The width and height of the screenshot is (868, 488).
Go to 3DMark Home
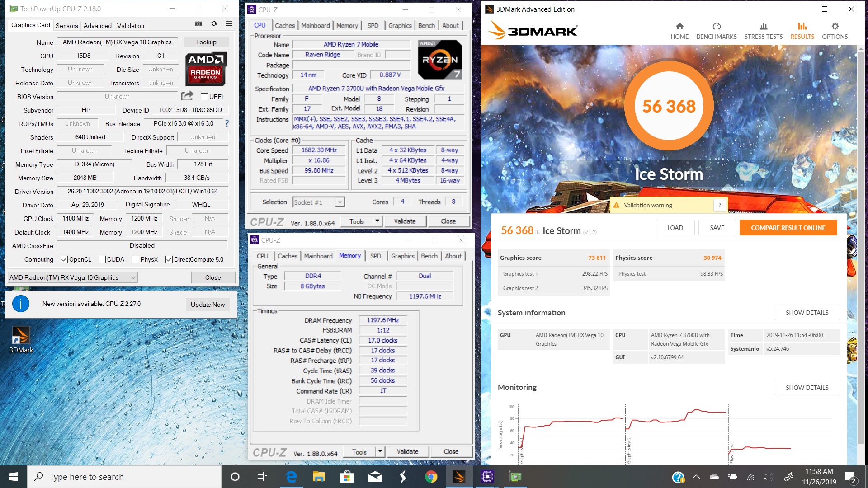pyautogui.click(x=679, y=31)
